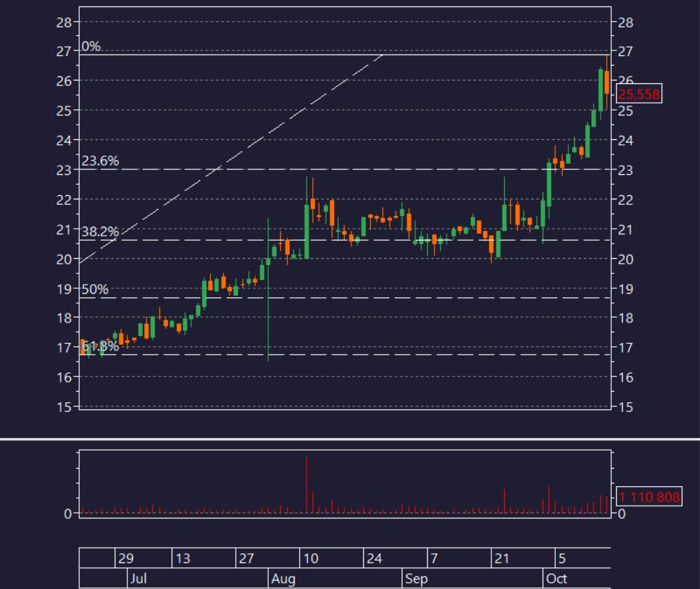
Task: Click the left price axis label 20
Action: pos(64,260)
